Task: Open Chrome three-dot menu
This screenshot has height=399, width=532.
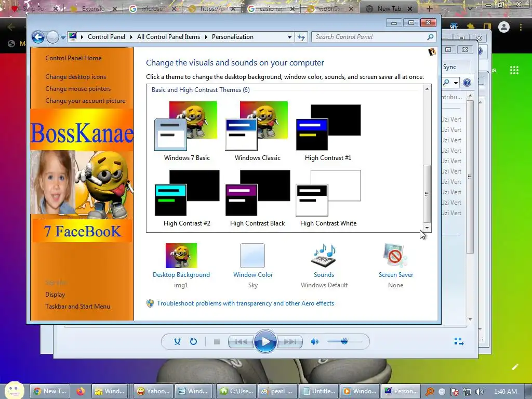Action: coord(521,27)
